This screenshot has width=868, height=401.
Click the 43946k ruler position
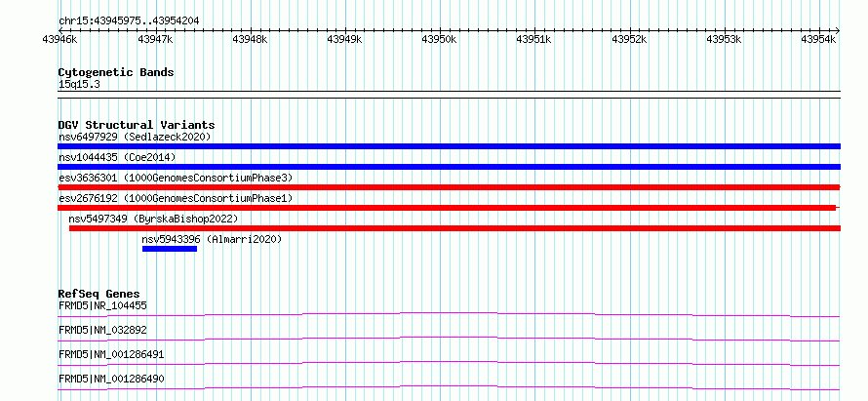(59, 39)
